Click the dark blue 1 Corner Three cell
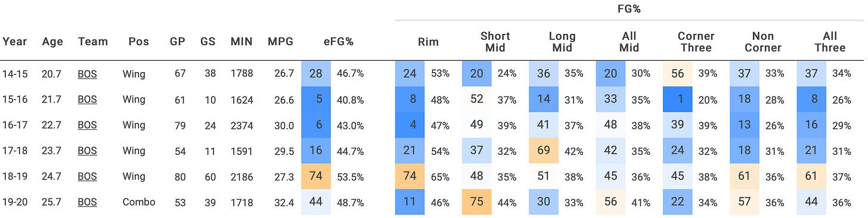The width and height of the screenshot is (868, 218). pos(678,100)
